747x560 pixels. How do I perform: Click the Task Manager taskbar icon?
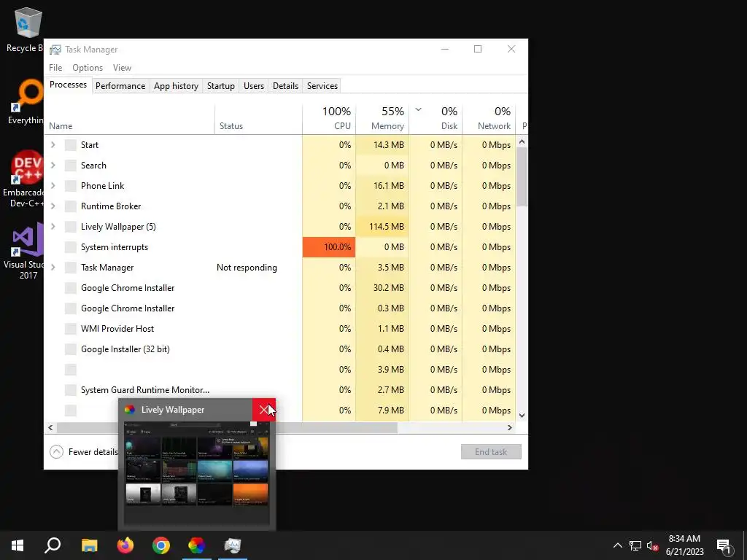[233, 545]
